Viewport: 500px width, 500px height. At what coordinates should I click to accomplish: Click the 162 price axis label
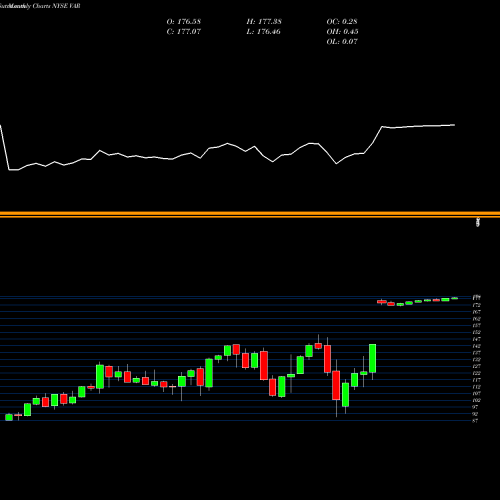point(477,319)
